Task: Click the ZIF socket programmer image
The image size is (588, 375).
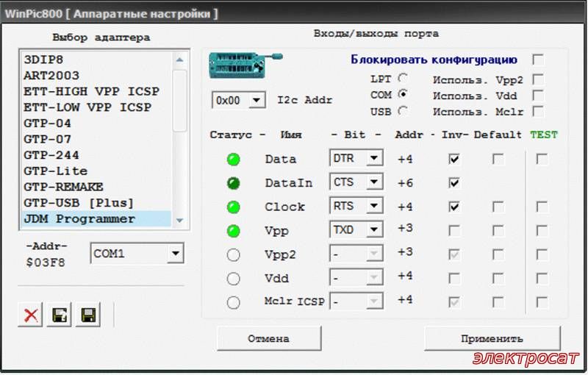Action: pyautogui.click(x=245, y=65)
